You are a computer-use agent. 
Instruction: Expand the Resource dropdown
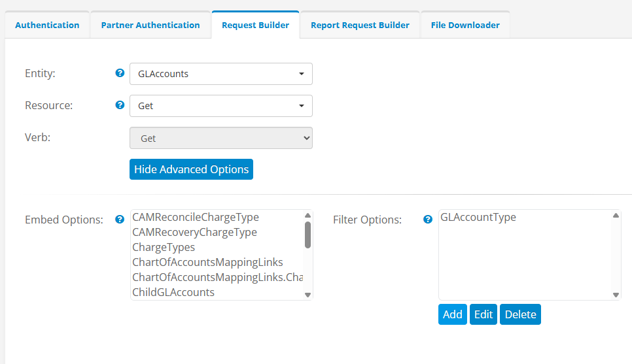coord(220,105)
